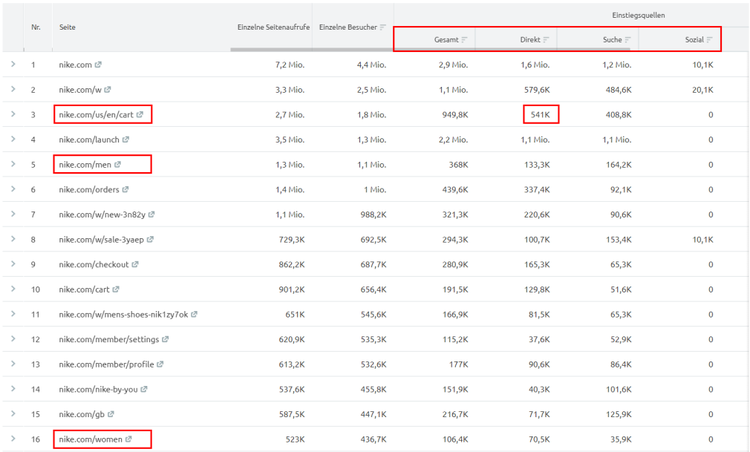This screenshot has width=750, height=452.
Task: Open the nike.com/checkout page link
Action: point(94,265)
